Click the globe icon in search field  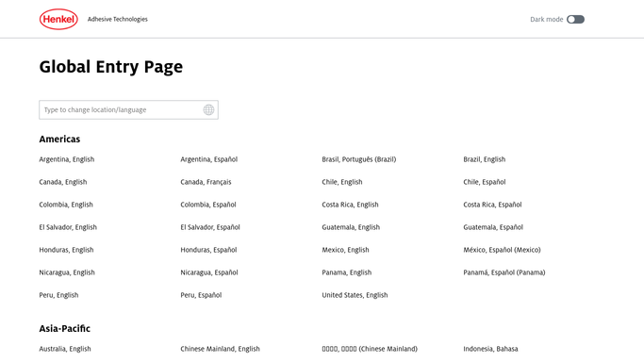(208, 109)
